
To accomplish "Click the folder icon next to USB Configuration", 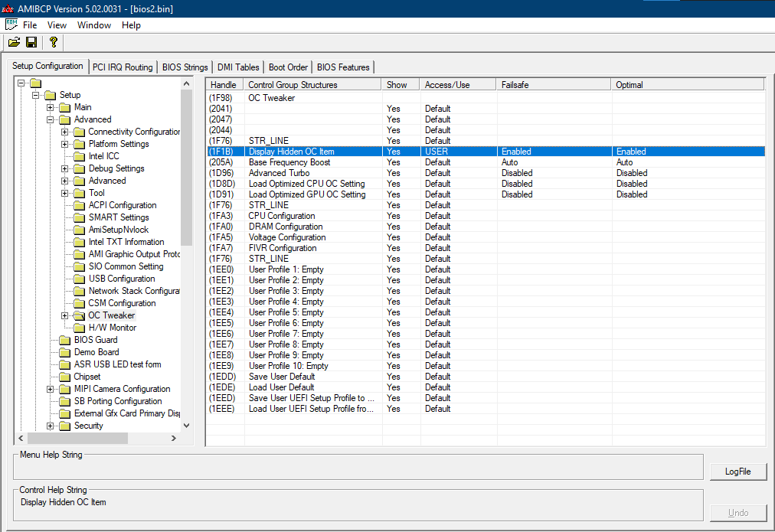I will tap(80, 279).
